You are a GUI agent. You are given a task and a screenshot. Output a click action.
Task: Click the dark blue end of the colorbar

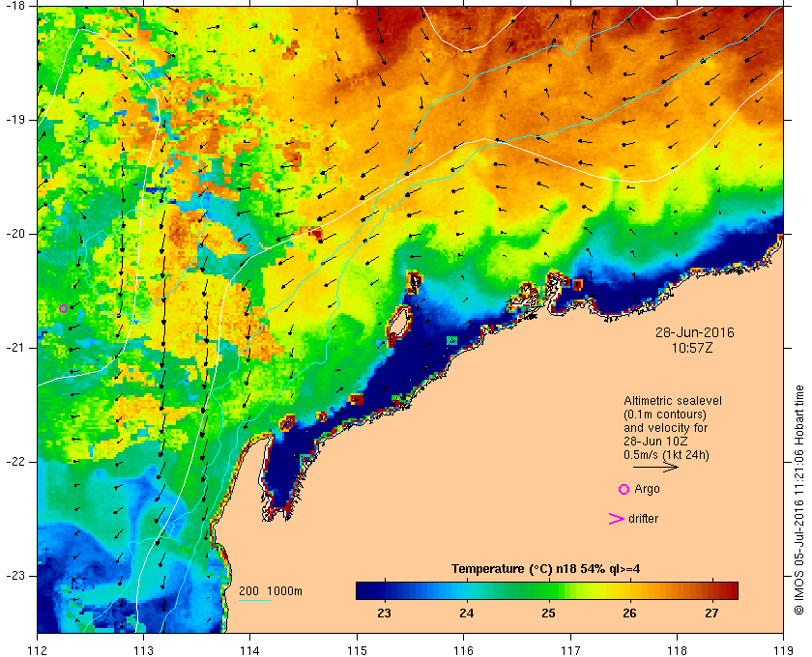[365, 590]
